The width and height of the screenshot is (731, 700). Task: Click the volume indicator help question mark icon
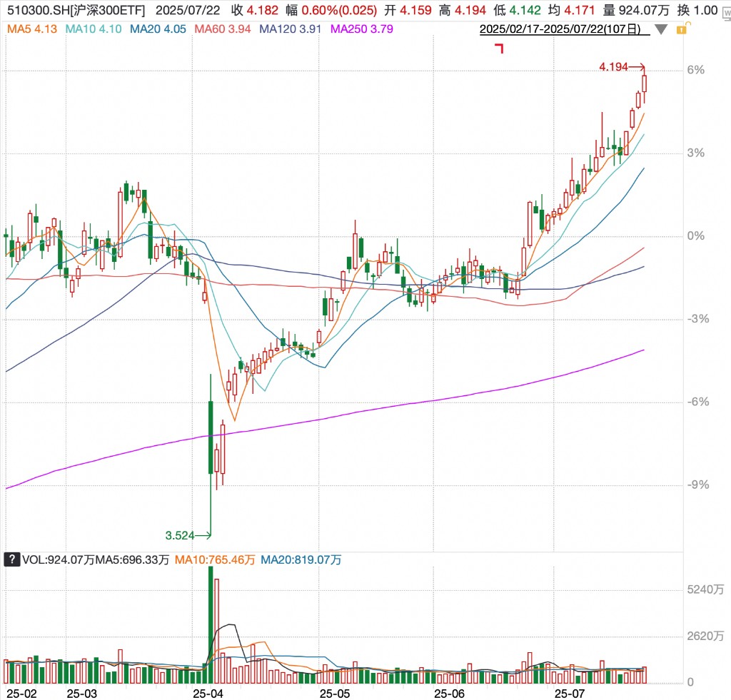coord(11,560)
